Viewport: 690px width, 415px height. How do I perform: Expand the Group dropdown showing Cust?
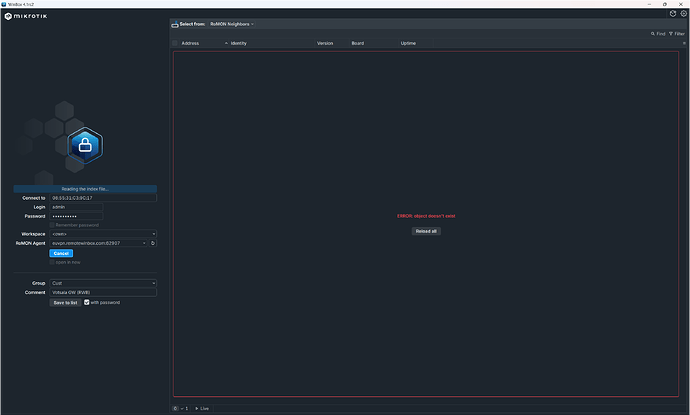[103, 283]
